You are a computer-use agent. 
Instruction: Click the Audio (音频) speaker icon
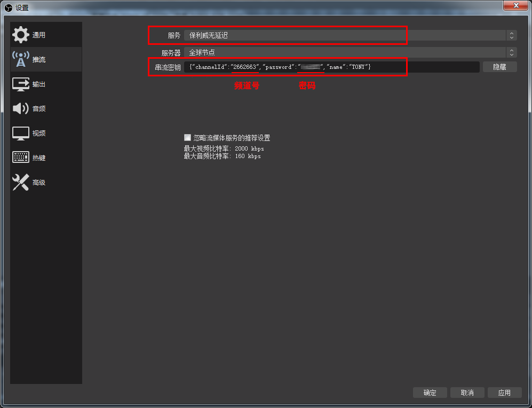(21, 108)
